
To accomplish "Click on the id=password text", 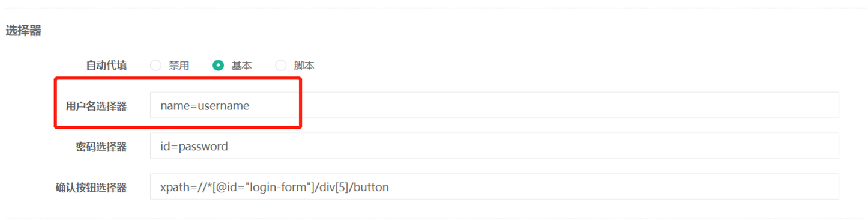I will (x=194, y=146).
